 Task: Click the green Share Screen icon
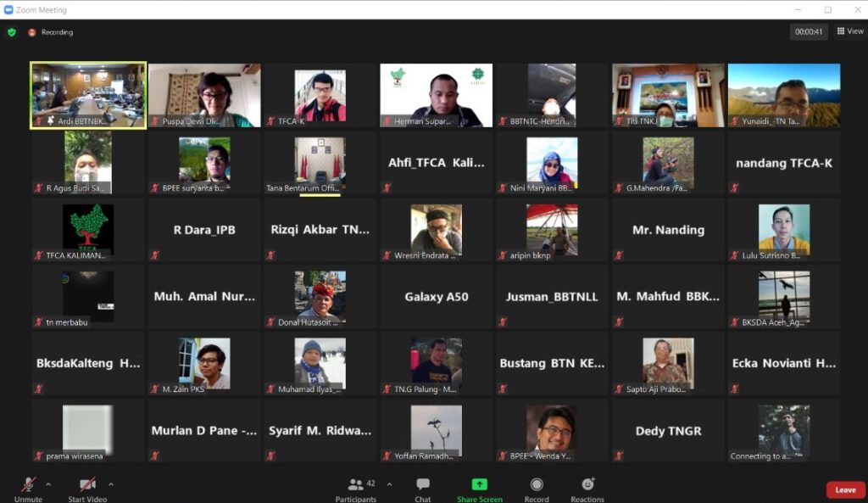pyautogui.click(x=479, y=484)
